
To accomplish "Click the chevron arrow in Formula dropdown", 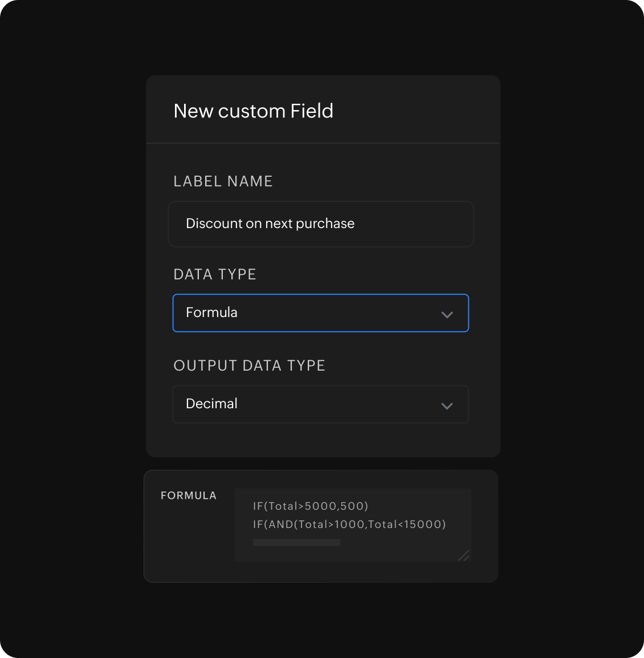I will click(x=447, y=314).
